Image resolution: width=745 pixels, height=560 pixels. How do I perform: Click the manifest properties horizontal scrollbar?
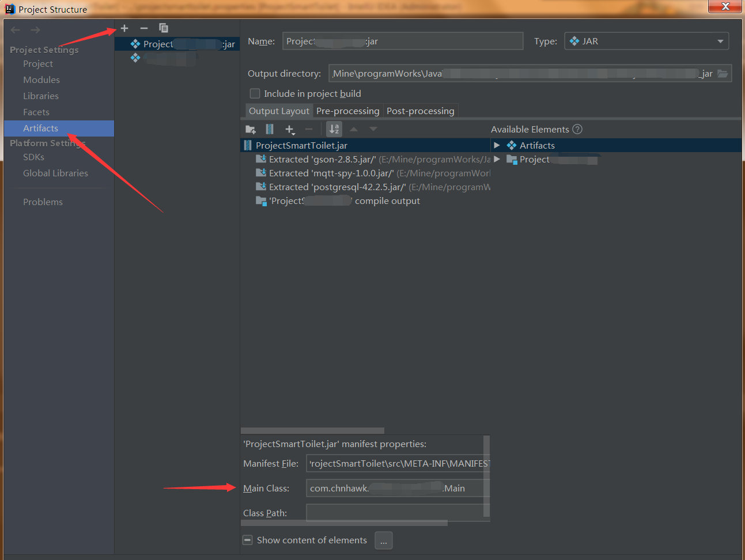[x=344, y=523]
